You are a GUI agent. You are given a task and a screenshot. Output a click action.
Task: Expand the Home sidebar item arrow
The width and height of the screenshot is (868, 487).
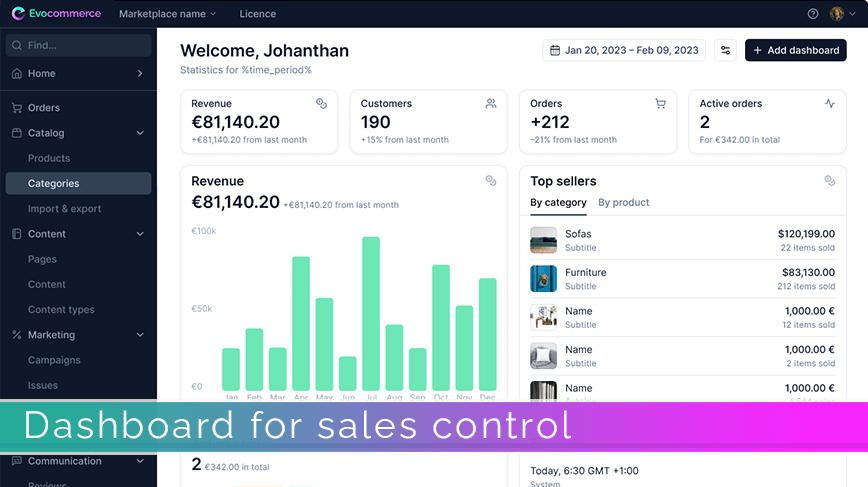click(x=140, y=73)
